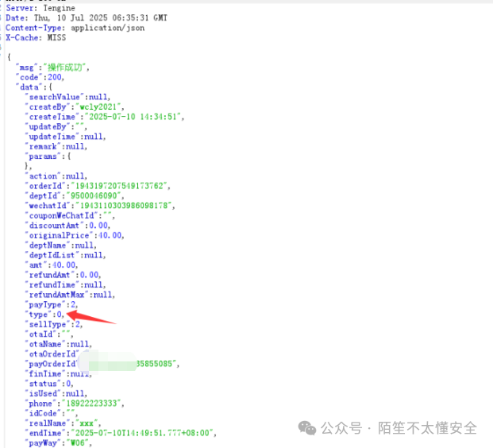493x448 pixels.
Task: Click the "otaId" line
Action: pyautogui.click(x=49, y=334)
